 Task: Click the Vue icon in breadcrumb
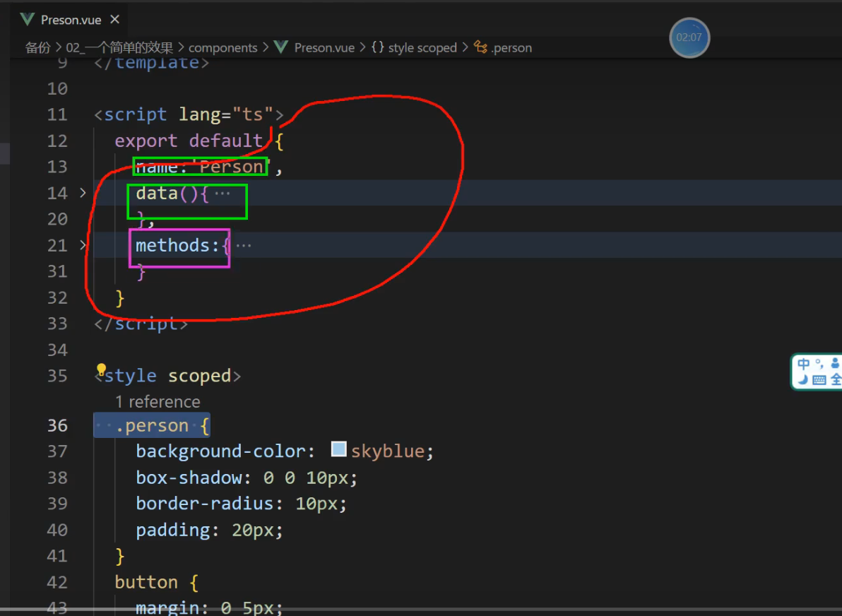coord(281,47)
